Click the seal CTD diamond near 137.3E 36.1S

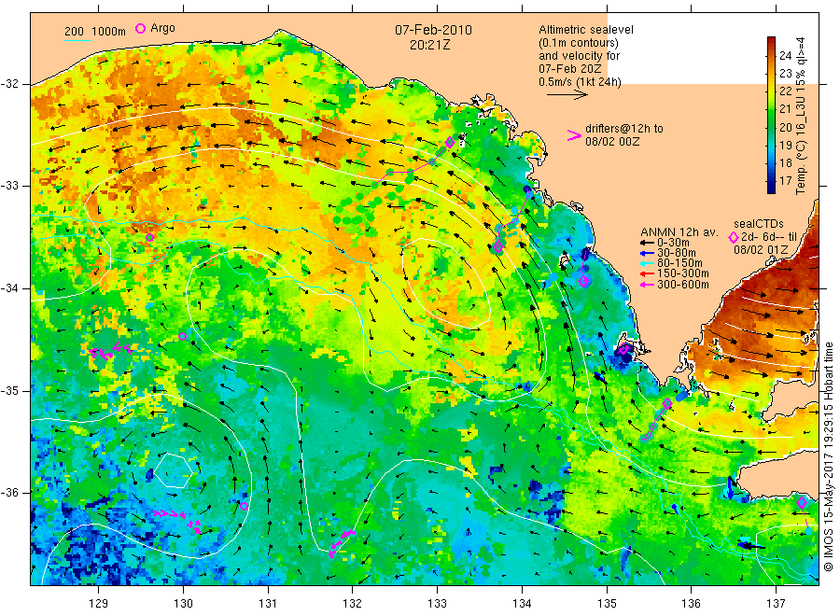pos(802,502)
